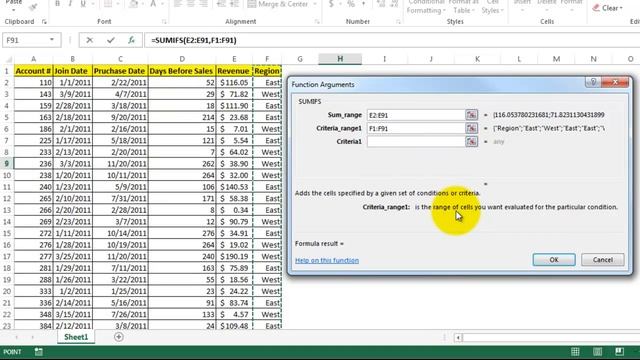Open Cell Styles dropdown
Screen dimensions: 640x360
[x=492, y=7]
